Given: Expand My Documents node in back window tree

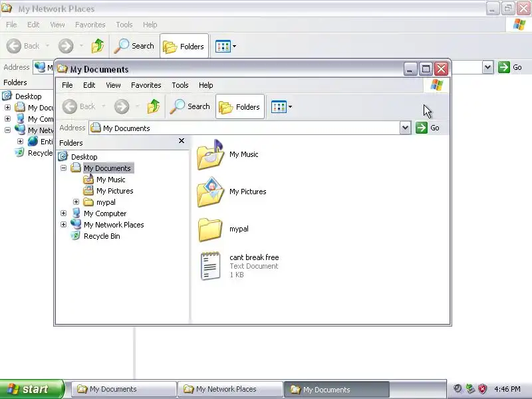Looking at the screenshot, I should pos(7,108).
